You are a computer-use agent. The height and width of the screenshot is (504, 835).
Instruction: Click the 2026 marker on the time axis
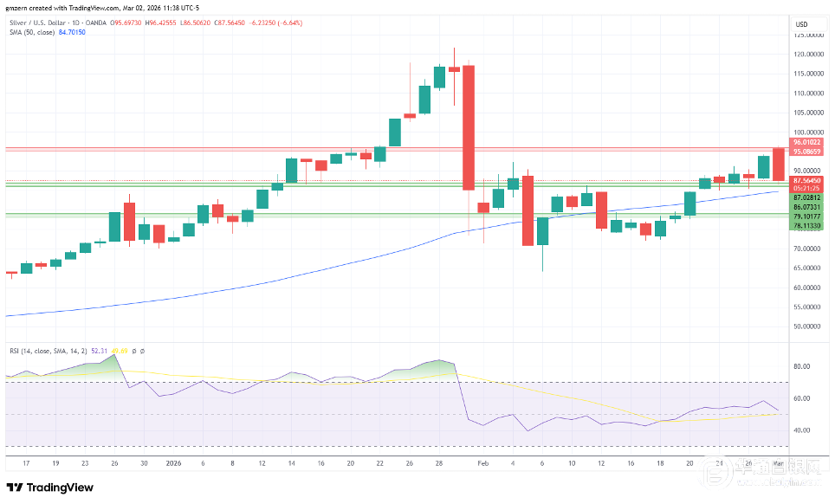click(x=172, y=463)
